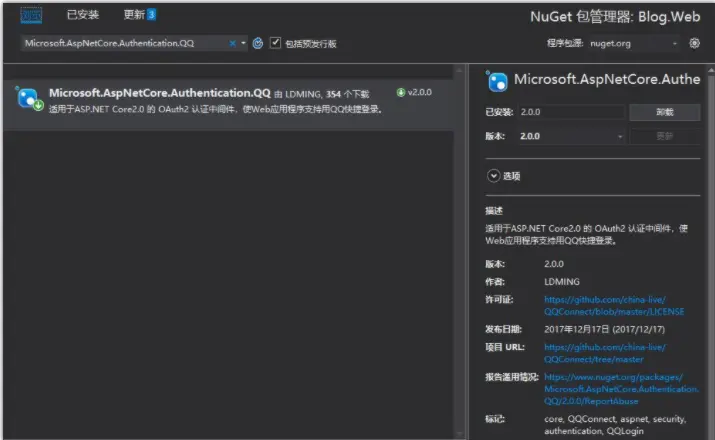Image resolution: width=715 pixels, height=440 pixels.
Task: Click the disabled 更新 button
Action: click(x=664, y=136)
